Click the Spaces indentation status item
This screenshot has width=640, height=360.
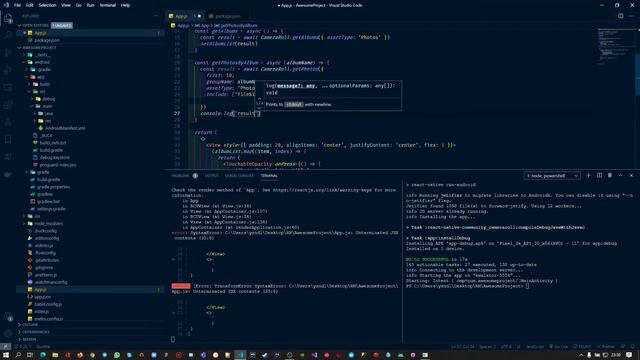[x=487, y=347]
